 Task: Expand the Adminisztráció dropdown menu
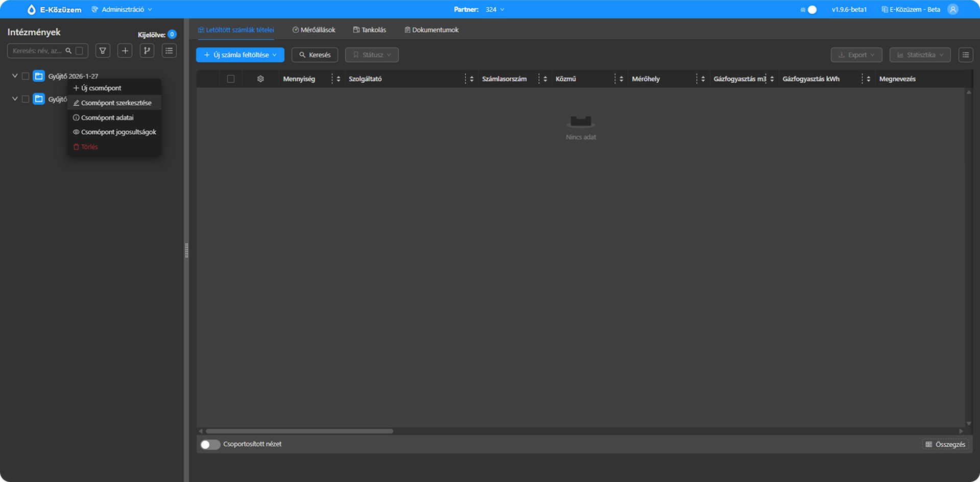point(122,10)
